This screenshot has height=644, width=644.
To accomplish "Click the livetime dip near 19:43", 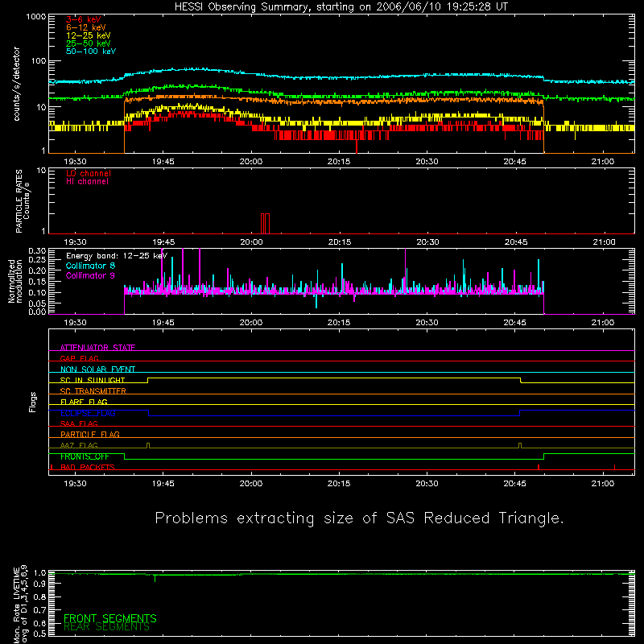I will pos(155,578).
